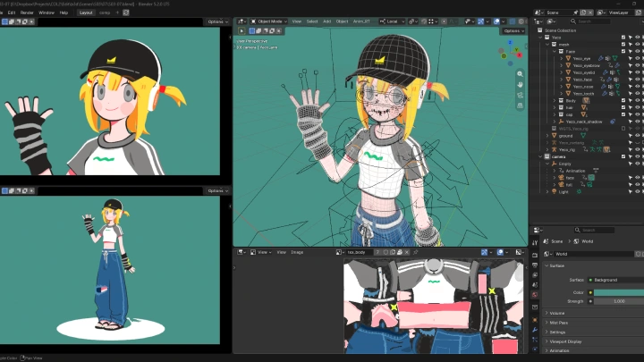Uncheck the Body collection checkbox
This screenshot has width=644, height=362.
coord(623,100)
